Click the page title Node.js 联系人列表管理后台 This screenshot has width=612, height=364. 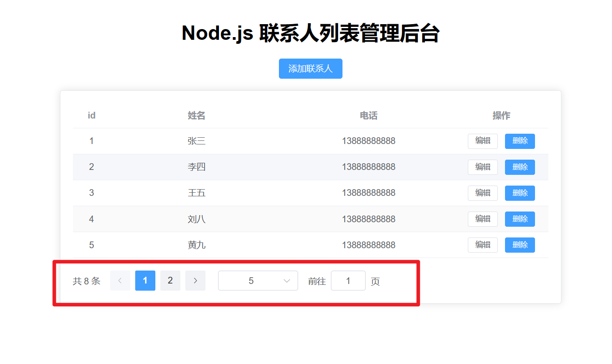click(x=310, y=33)
